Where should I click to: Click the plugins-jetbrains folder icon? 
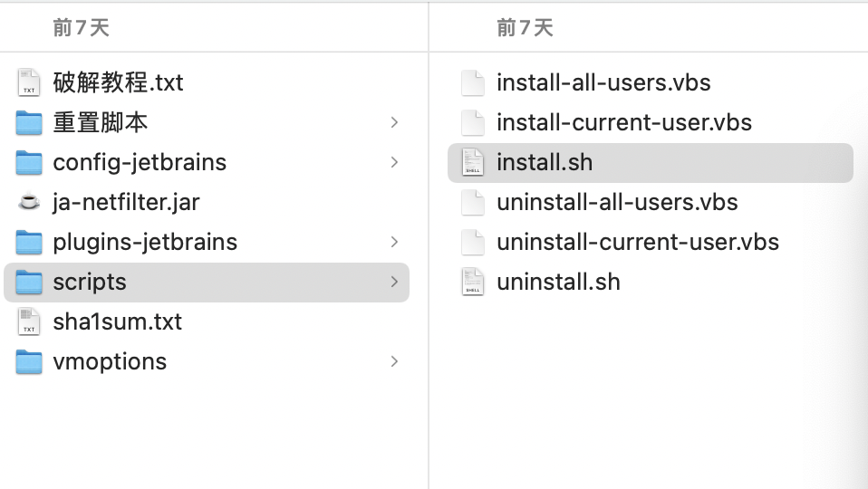pyautogui.click(x=29, y=242)
